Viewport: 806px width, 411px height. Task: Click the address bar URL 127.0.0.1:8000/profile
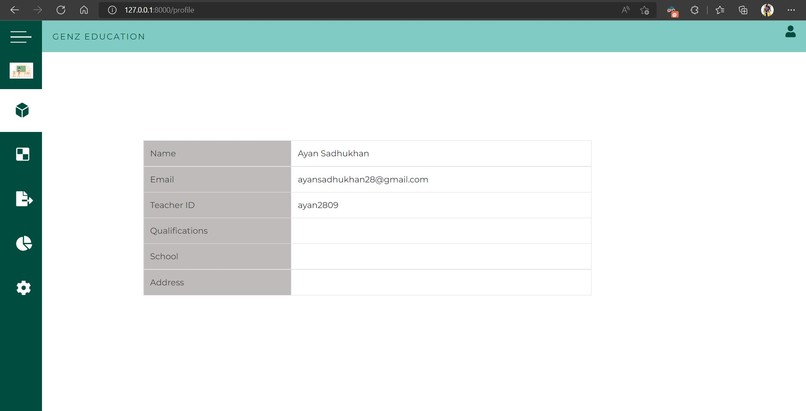[159, 10]
